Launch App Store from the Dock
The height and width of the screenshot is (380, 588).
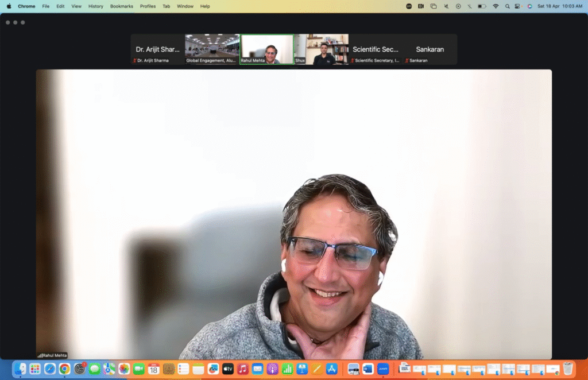point(331,369)
